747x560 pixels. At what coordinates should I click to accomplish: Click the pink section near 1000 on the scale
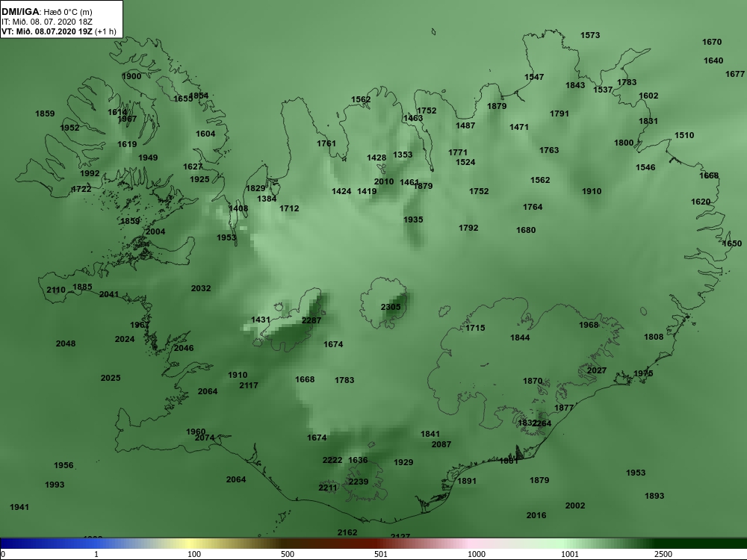(x=471, y=544)
